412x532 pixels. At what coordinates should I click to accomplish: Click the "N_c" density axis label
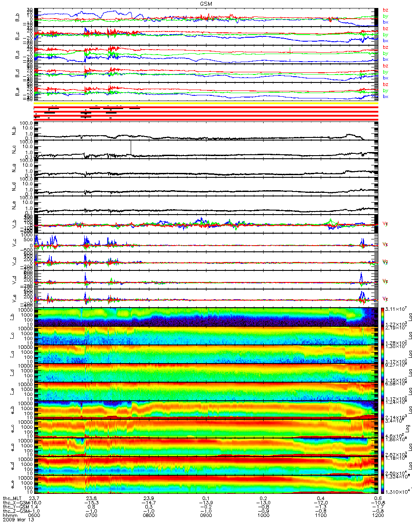14,150
